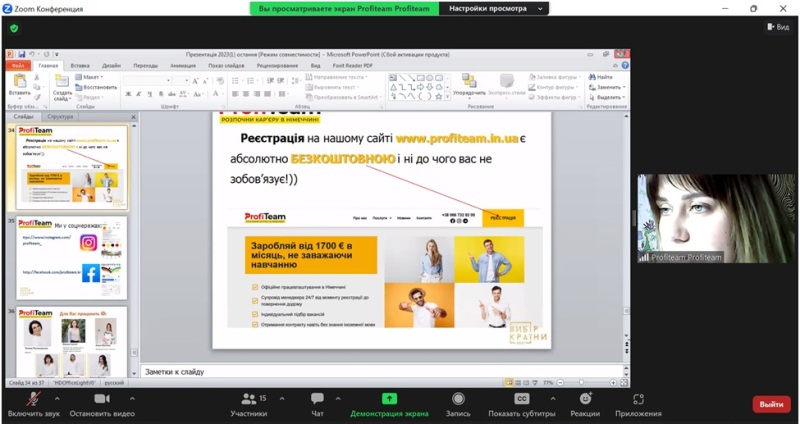Switch to the Вставка ribbon tab
Screen dimensions: 800x424
point(80,65)
